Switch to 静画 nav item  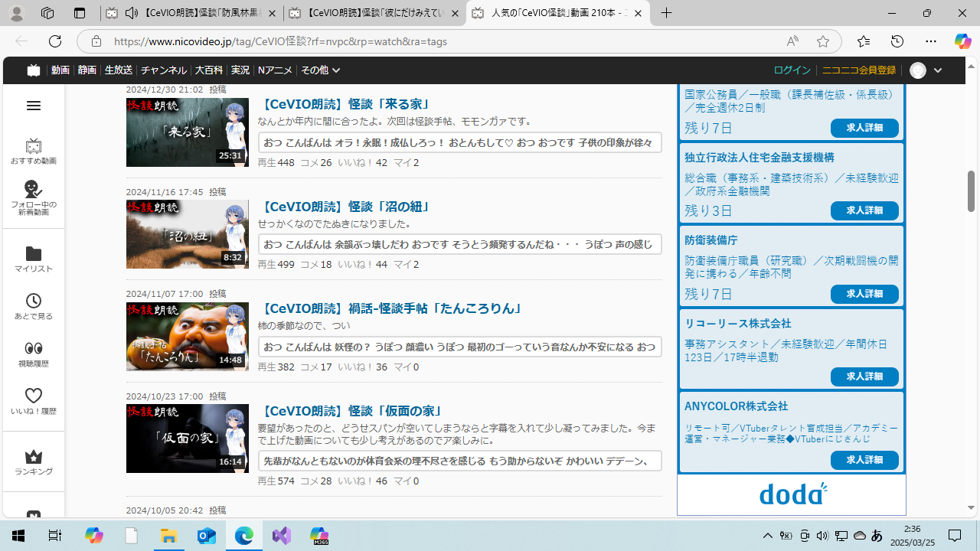pos(87,70)
